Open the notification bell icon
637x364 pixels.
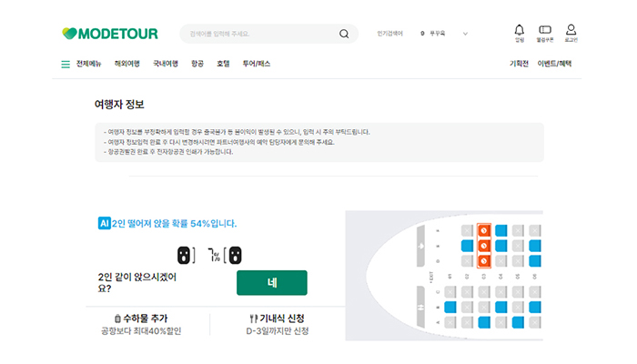coord(520,30)
